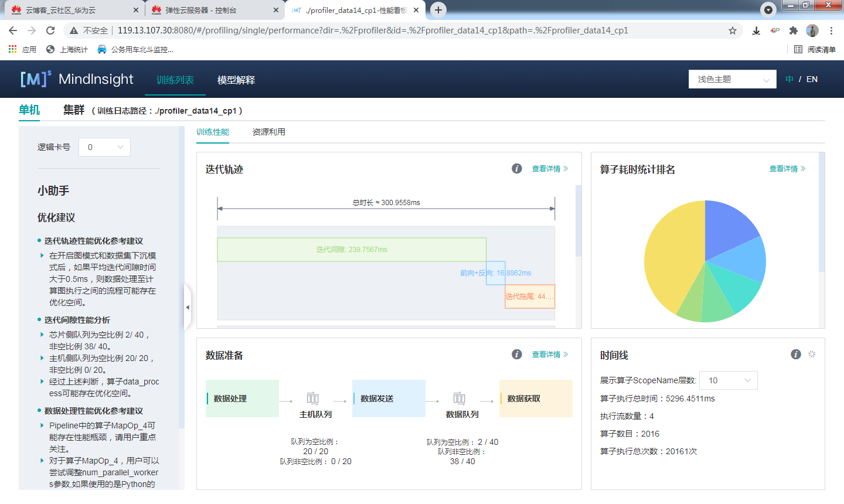Open the 浅色主题 theme dropdown
844x504 pixels.
(733, 79)
